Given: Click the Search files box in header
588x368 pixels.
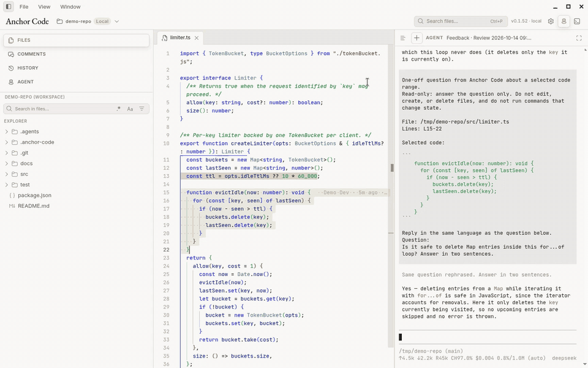Looking at the screenshot, I should pos(461,21).
